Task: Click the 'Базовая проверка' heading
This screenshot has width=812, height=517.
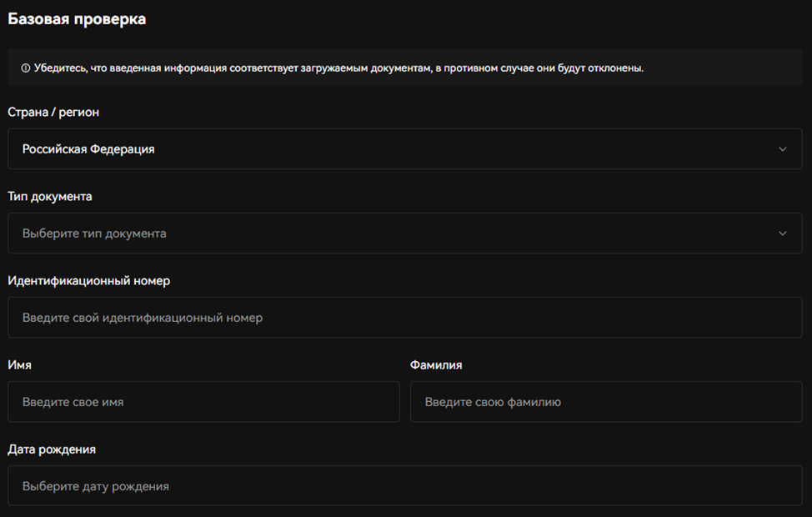Action: click(x=77, y=19)
